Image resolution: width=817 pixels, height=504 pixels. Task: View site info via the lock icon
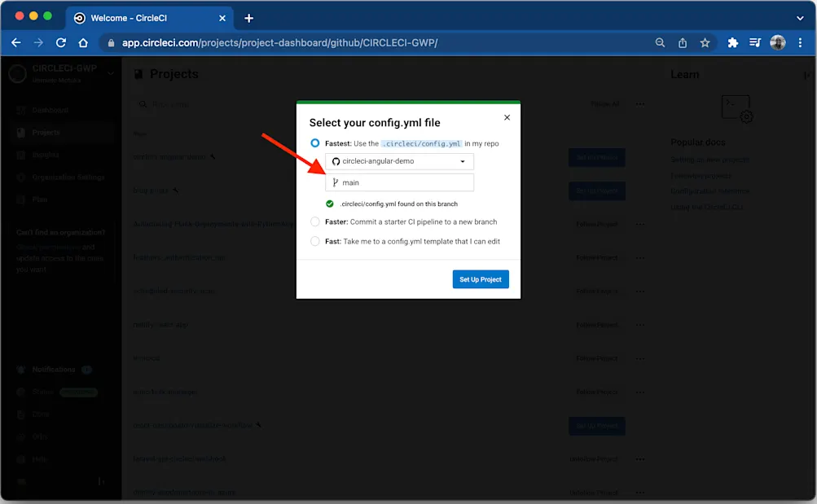tap(111, 43)
